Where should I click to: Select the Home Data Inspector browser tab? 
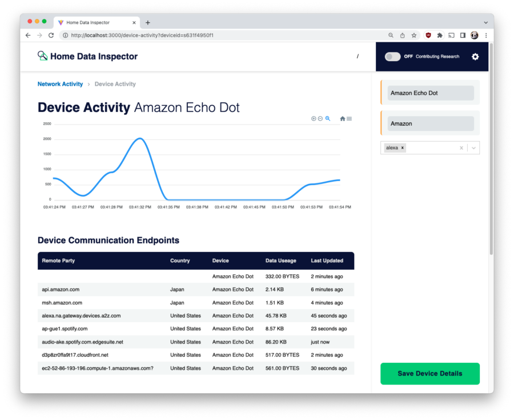point(94,22)
